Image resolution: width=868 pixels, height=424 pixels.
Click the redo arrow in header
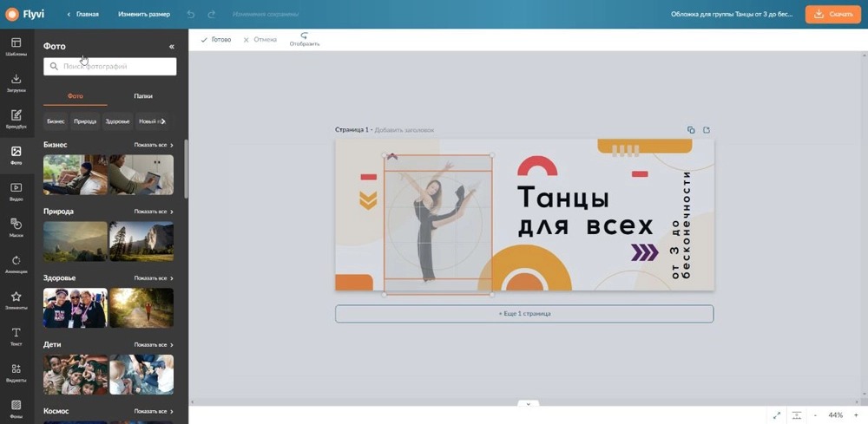211,14
